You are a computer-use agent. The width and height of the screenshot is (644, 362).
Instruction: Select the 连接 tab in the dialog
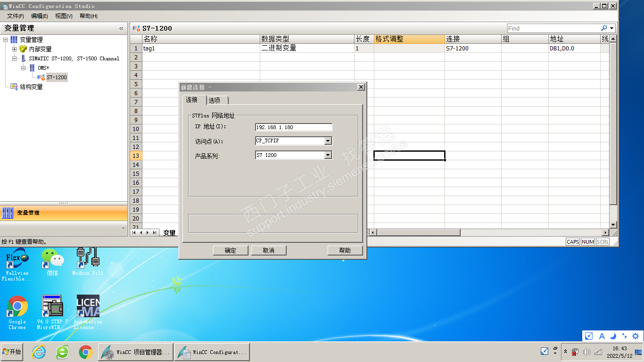(194, 99)
